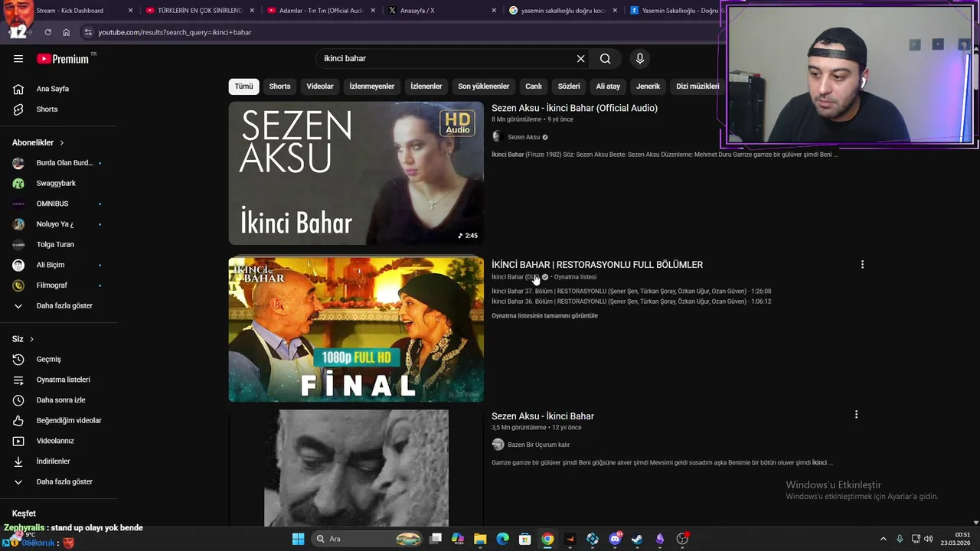This screenshot has height=551, width=980.
Task: Open İkinci Bahar 36. Bölüm playlist entry
Action: (631, 302)
